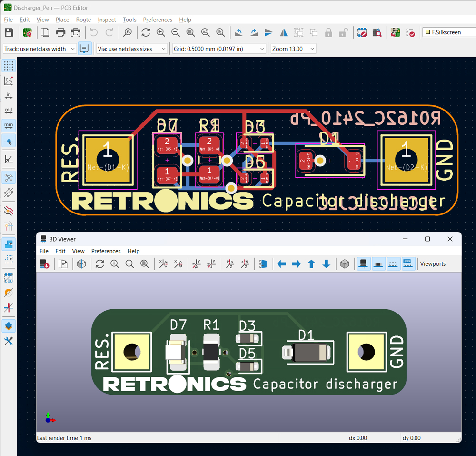The image size is (476, 456).
Task: Open the Route menu
Action: (83, 20)
